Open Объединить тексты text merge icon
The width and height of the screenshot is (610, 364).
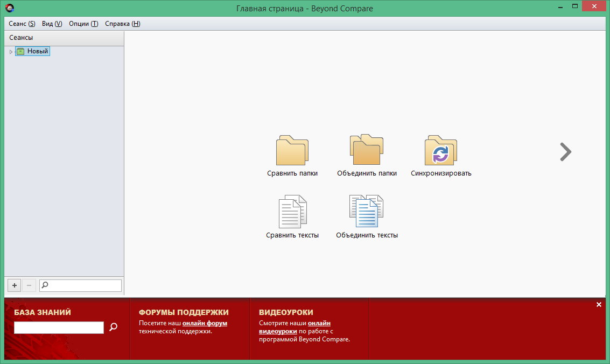pyautogui.click(x=367, y=212)
